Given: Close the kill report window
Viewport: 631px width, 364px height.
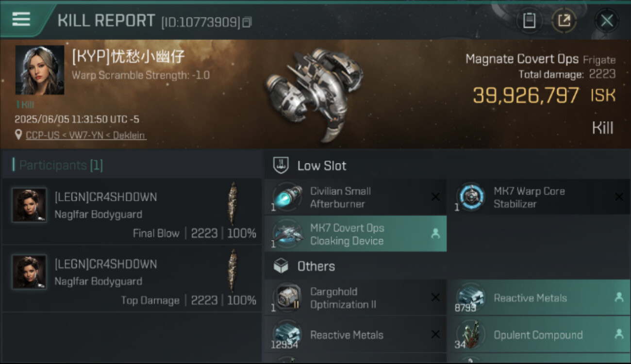Looking at the screenshot, I should [607, 21].
